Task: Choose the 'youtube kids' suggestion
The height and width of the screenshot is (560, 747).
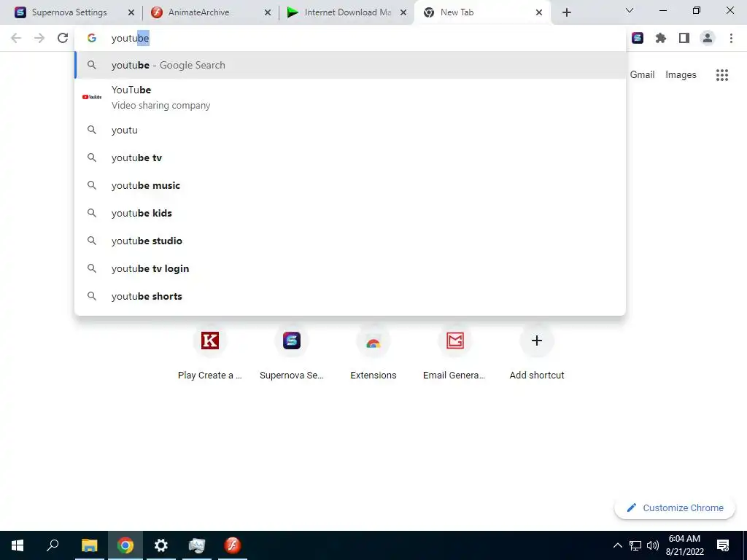Action: (350, 213)
